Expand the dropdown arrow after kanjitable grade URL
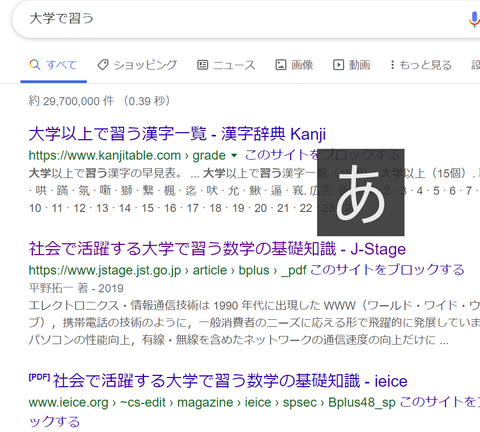Image resolution: width=480 pixels, height=432 pixels. click(234, 155)
